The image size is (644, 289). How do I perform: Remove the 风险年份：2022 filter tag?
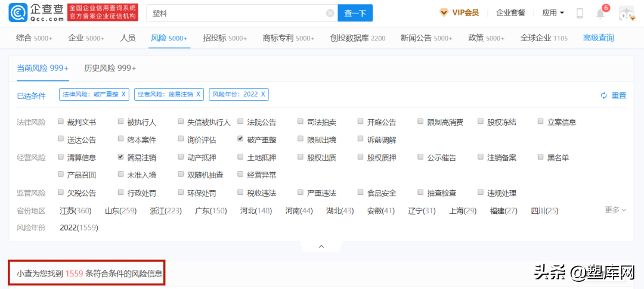tap(263, 94)
